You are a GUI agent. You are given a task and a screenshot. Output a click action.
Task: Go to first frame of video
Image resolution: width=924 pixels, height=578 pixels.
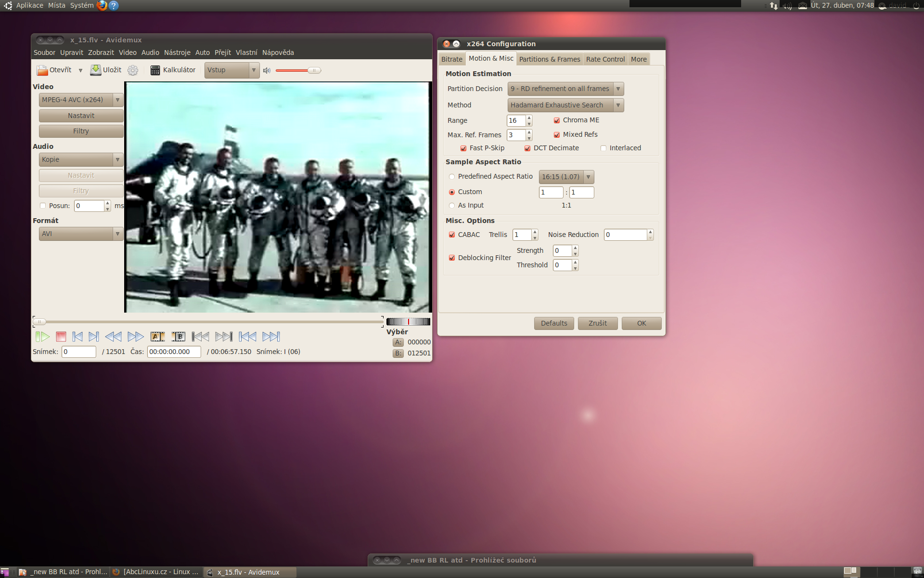247,337
